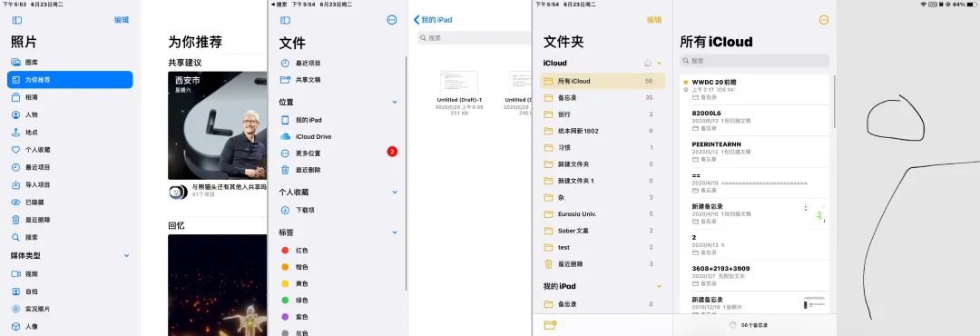
Task: Open 图库 in Photos sidebar
Action: pos(70,63)
